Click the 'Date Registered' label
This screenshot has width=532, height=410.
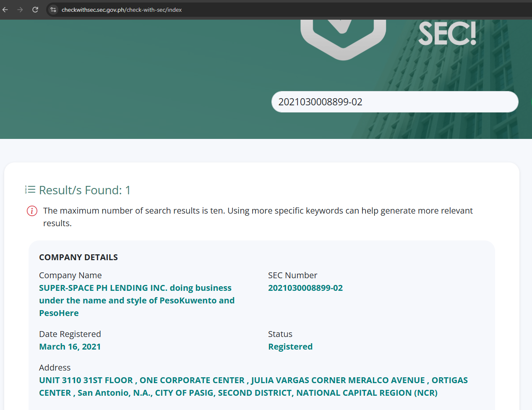[70, 334]
